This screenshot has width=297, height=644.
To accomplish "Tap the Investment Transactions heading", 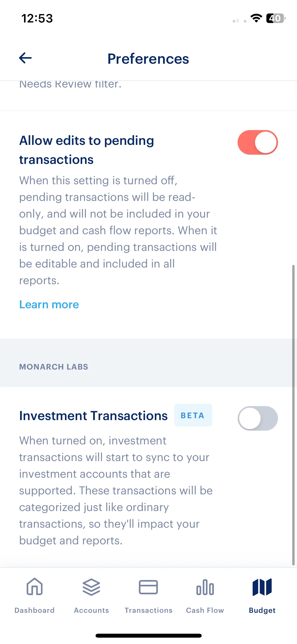I will (x=93, y=416).
